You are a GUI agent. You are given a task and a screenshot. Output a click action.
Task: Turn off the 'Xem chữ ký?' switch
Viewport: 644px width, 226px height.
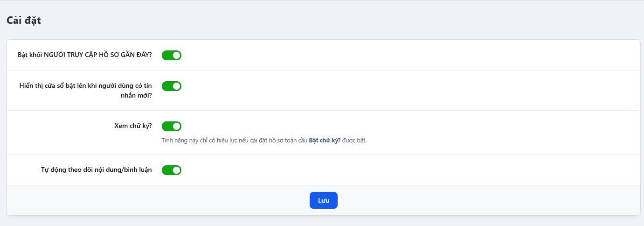[x=171, y=126]
